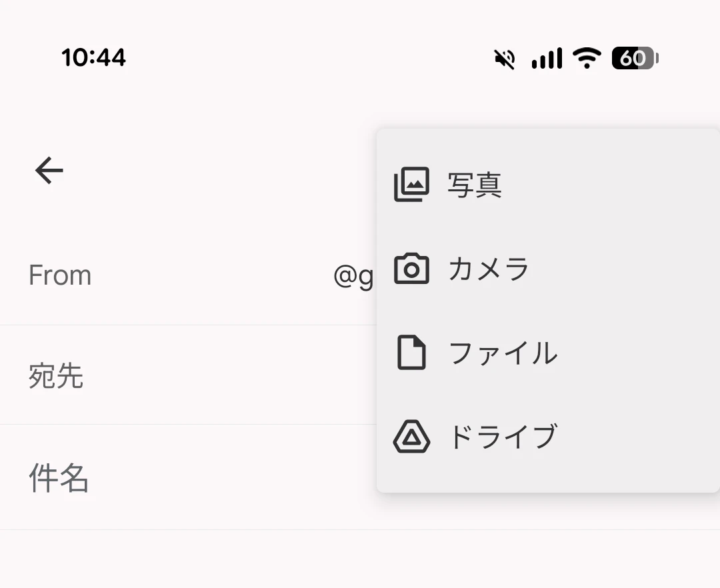Choose the カメラ menu label

coord(489,269)
